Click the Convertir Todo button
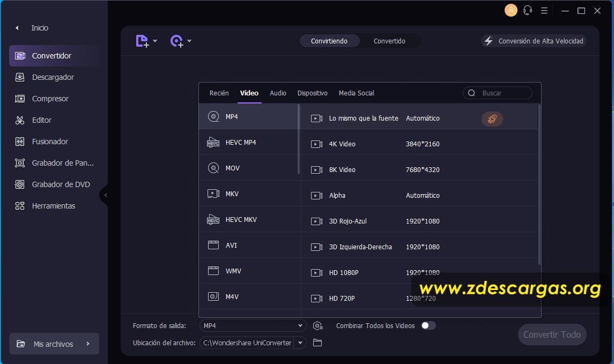The image size is (614, 364). 552,335
